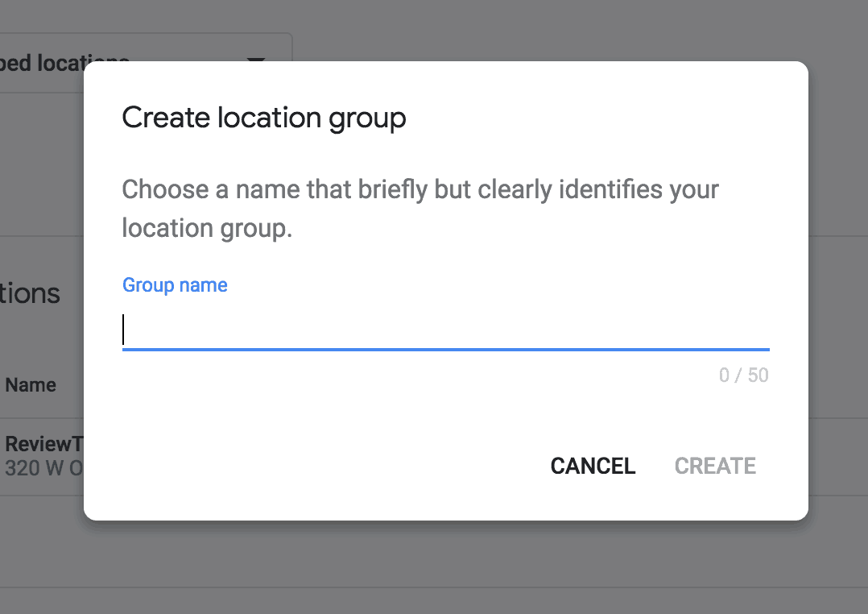Expand the locations dropdown arrow behind the dialog
The height and width of the screenshot is (614, 868).
[255, 61]
